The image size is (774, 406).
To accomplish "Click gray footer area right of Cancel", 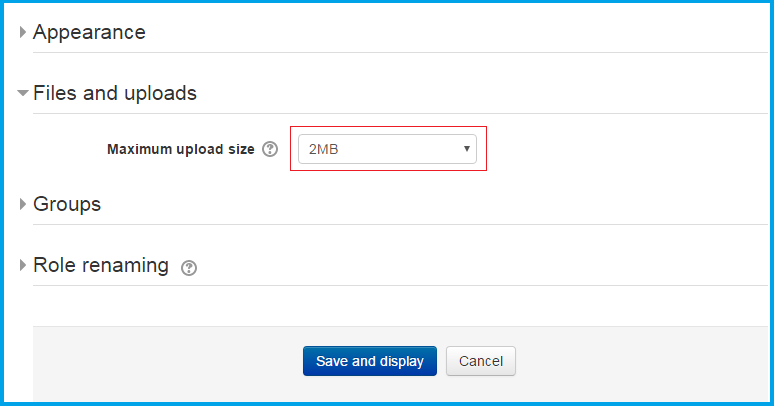I will (x=640, y=361).
